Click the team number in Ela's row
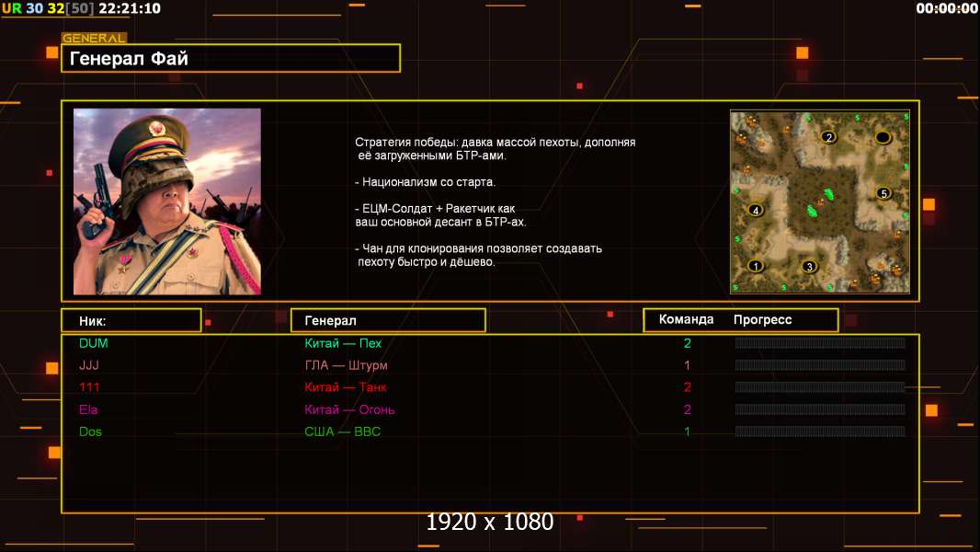 tap(687, 409)
